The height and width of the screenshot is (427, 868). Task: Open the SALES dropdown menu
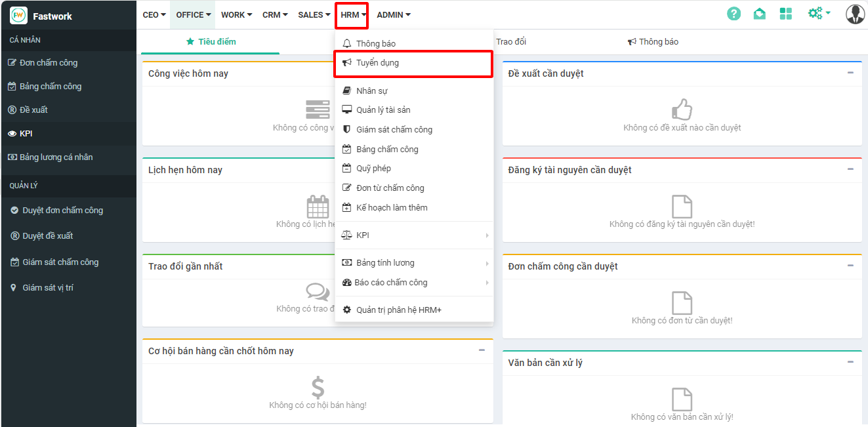pos(314,14)
